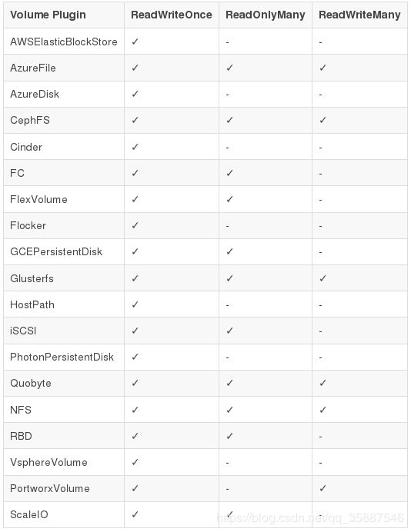Viewport: 411px width, 532px height.
Task: Click the HostPath row label
Action: [x=32, y=304]
